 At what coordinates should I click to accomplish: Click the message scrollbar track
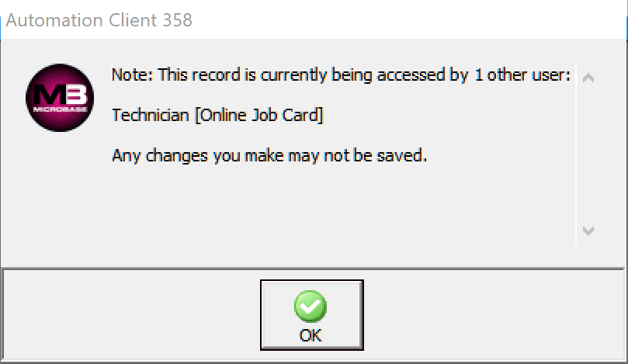(588, 155)
